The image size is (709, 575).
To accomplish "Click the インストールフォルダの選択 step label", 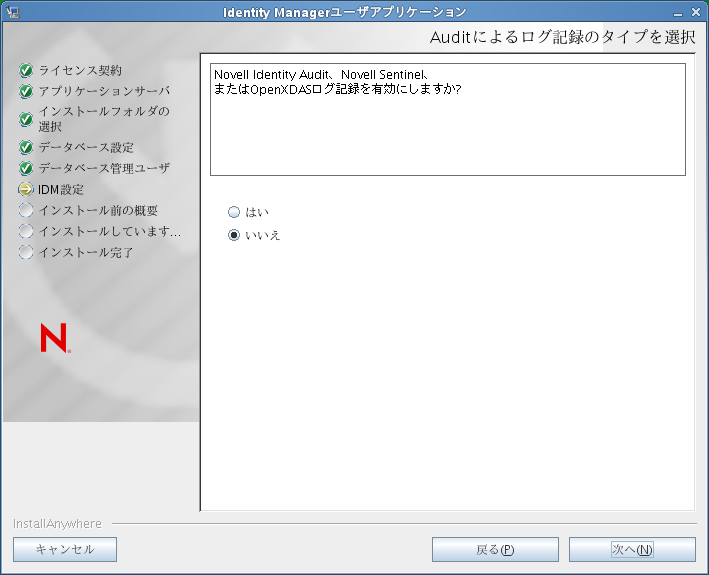I will 104,119.
